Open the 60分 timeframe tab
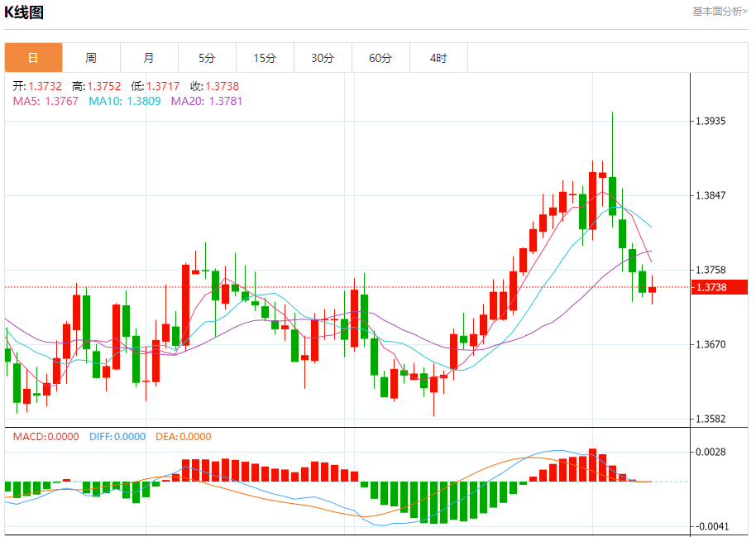 click(x=380, y=58)
